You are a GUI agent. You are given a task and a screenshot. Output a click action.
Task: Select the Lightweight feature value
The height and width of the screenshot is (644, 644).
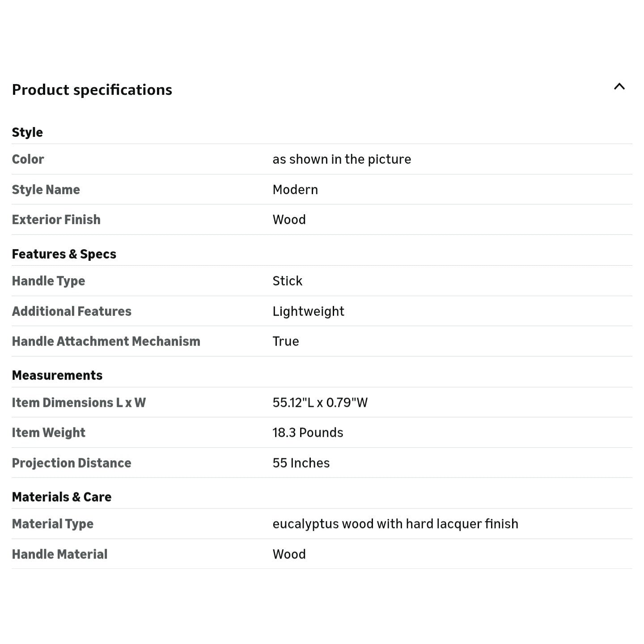(x=309, y=311)
